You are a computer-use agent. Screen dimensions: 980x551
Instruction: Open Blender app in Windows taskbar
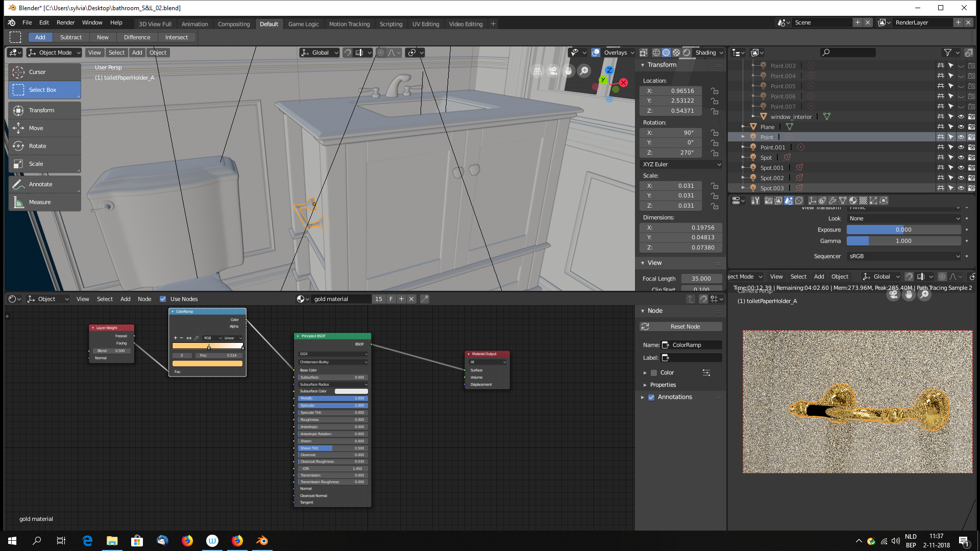[262, 541]
